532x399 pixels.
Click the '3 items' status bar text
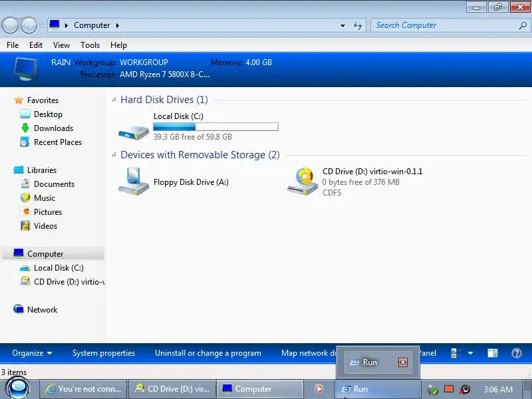click(x=14, y=372)
